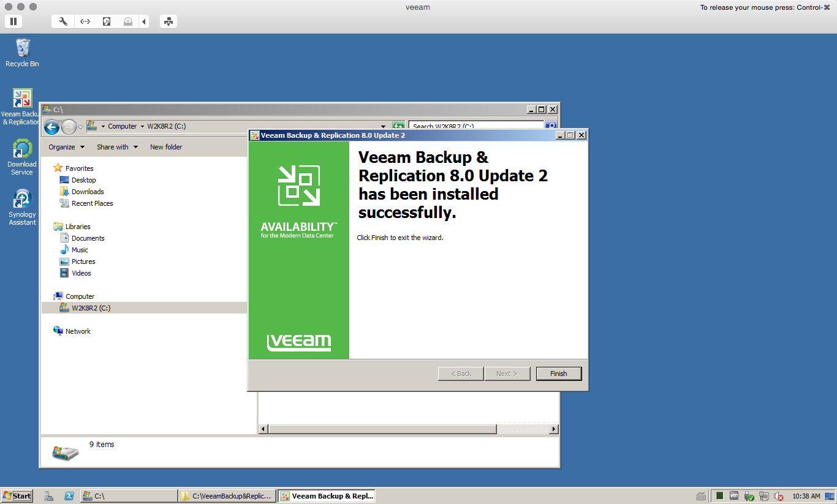The height and width of the screenshot is (504, 837).
Task: Launch Server Manager from the taskbar
Action: pos(49,496)
